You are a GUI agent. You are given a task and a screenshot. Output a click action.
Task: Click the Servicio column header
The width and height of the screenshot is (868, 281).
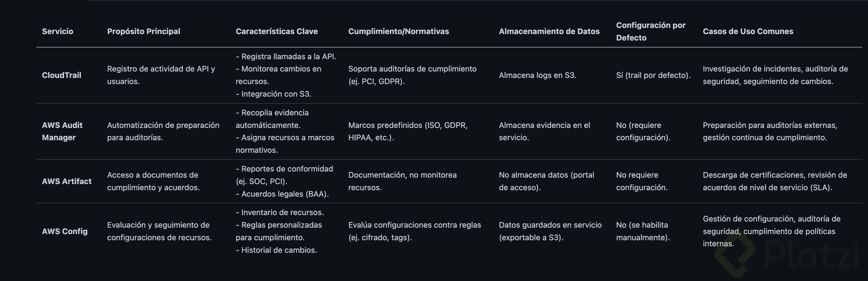click(57, 31)
